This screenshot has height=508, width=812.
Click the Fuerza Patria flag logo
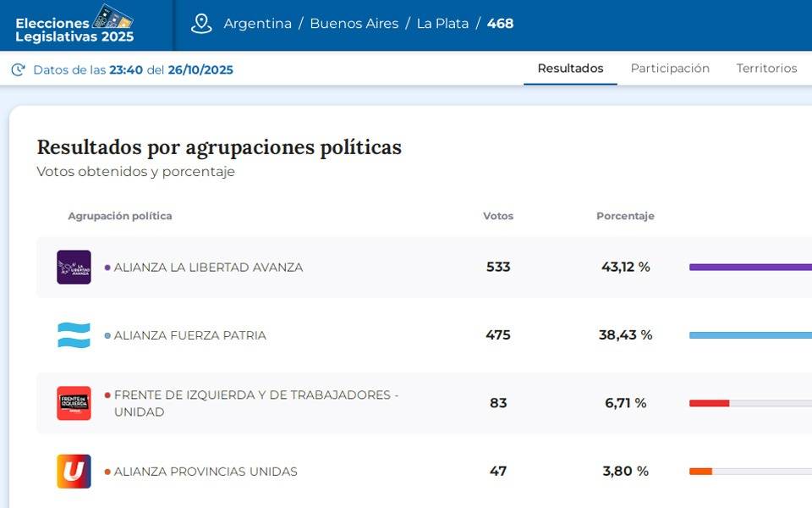pyautogui.click(x=74, y=335)
